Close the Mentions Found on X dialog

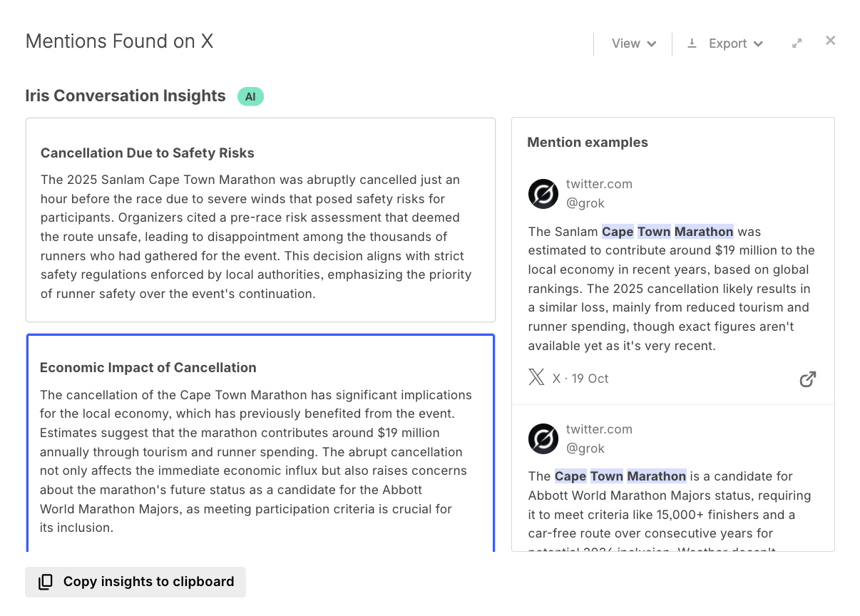[x=830, y=41]
